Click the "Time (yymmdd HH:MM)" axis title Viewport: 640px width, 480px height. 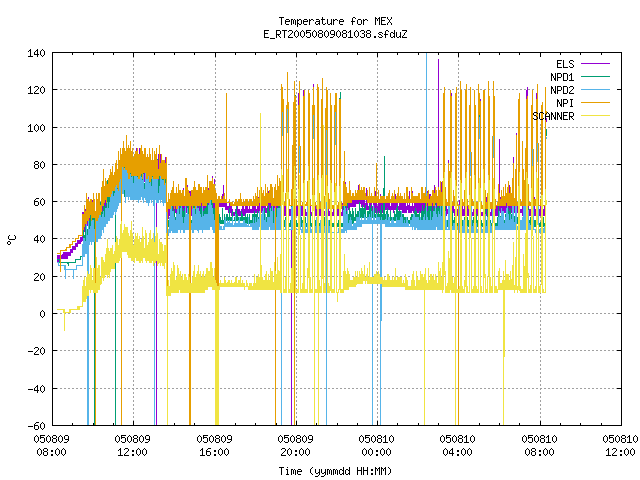(x=335, y=471)
